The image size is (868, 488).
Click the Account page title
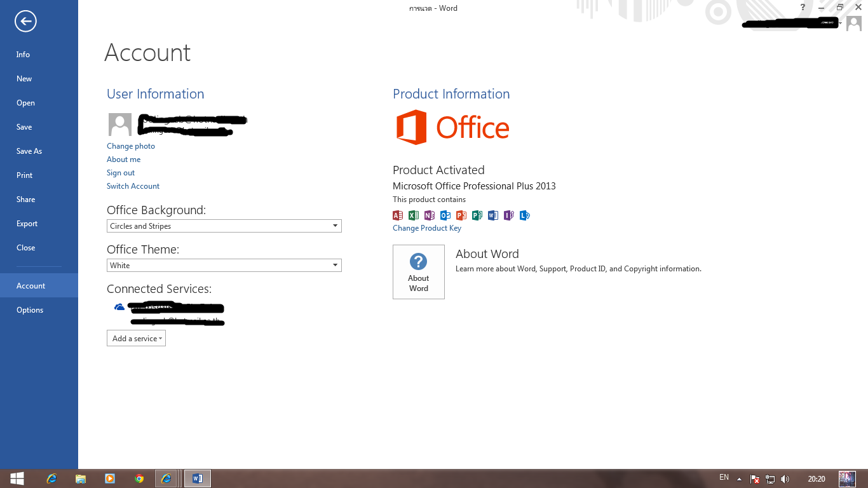pos(147,53)
